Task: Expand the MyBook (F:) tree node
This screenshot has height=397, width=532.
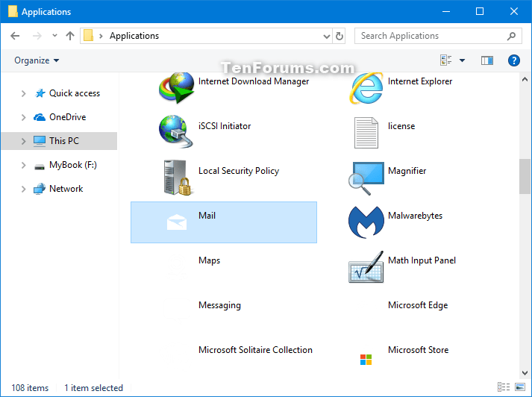Action: click(x=23, y=165)
